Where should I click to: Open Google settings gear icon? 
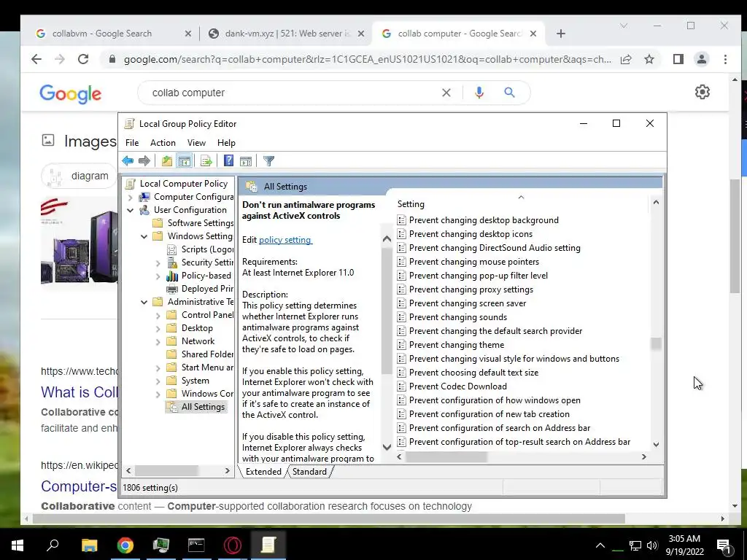703,91
